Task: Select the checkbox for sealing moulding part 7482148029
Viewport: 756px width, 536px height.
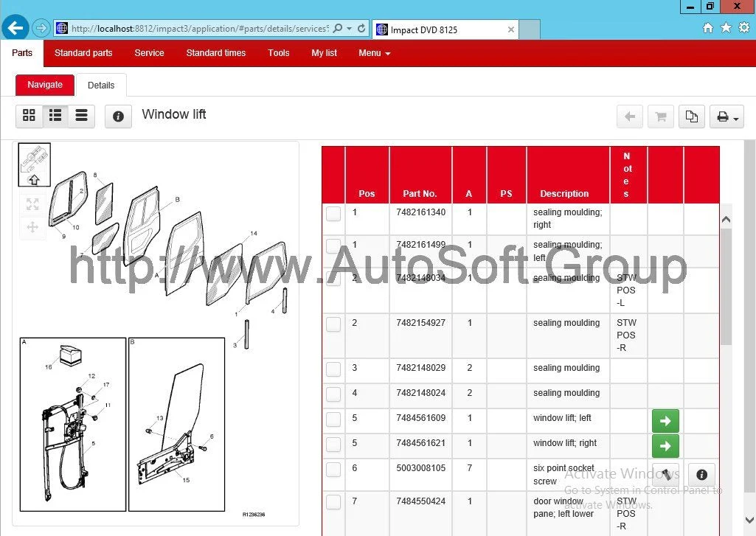Action: pyautogui.click(x=333, y=369)
